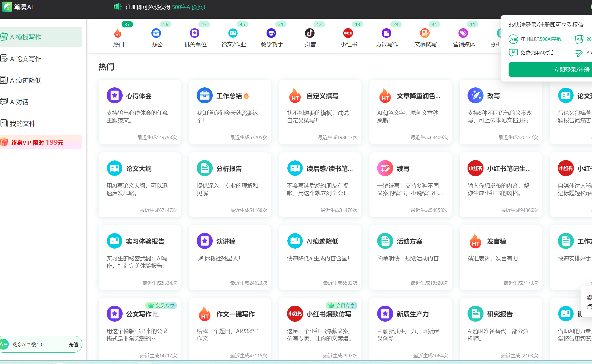Click the 注册即可免费获得500字AI额度 announcement
Screen dimensions: 592x364
click(165, 7)
